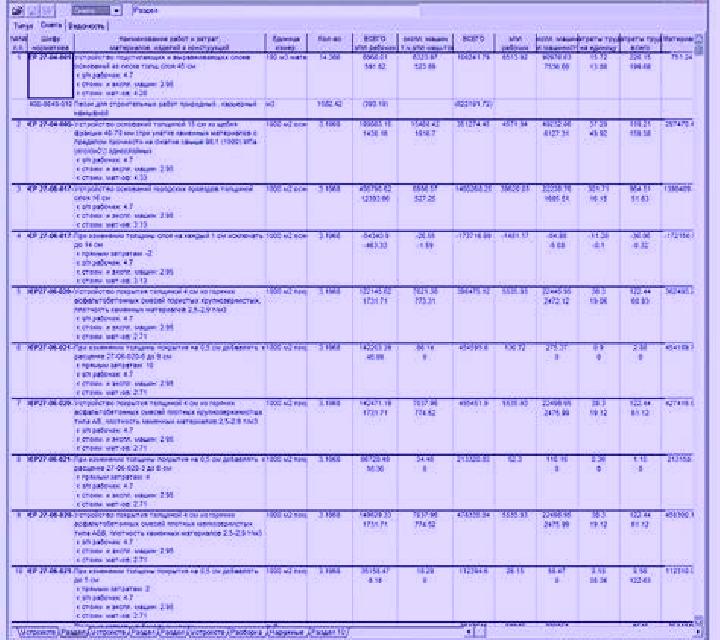Click the third grayed toolbar icon

(49, 10)
